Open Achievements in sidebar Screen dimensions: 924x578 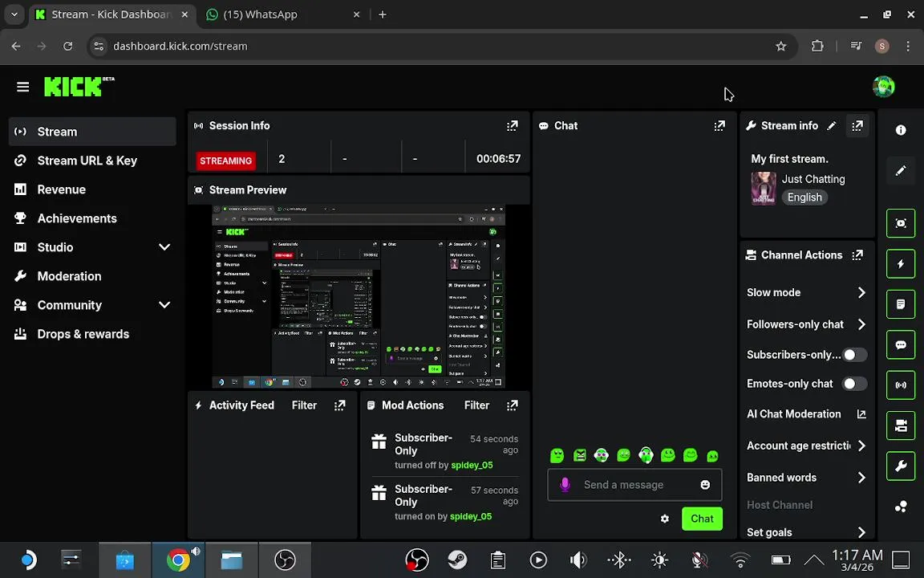click(92, 218)
